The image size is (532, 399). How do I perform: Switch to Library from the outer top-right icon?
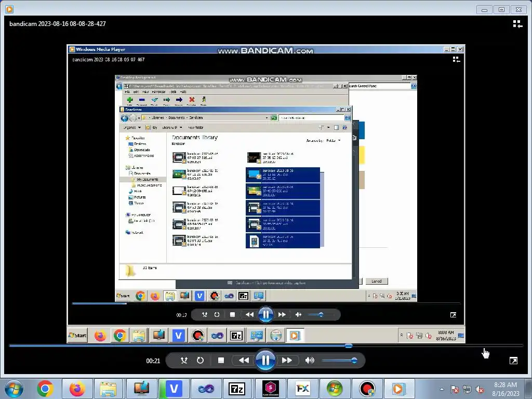click(x=517, y=24)
